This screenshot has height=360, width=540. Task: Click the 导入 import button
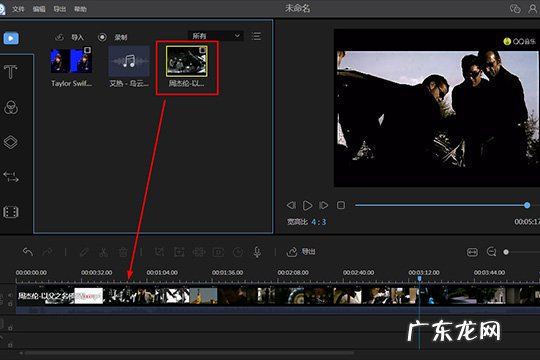[x=70, y=37]
